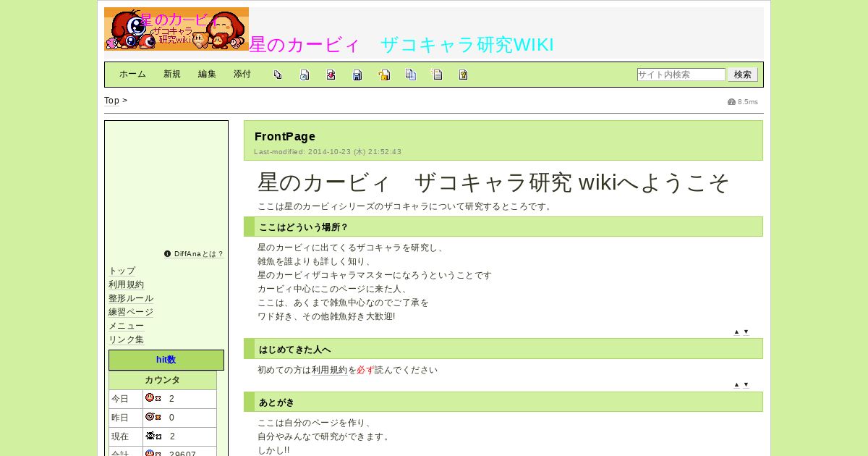Click the 8.5ms load time text
868x456 pixels.
click(x=748, y=102)
